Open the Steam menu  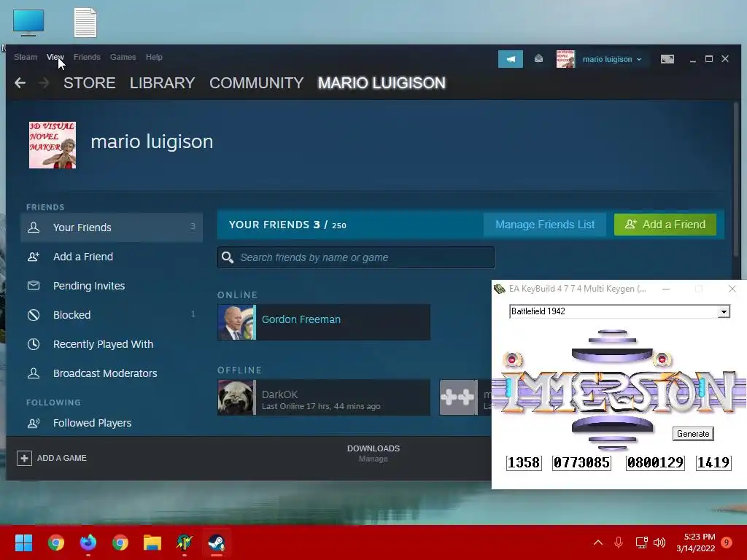click(x=26, y=57)
